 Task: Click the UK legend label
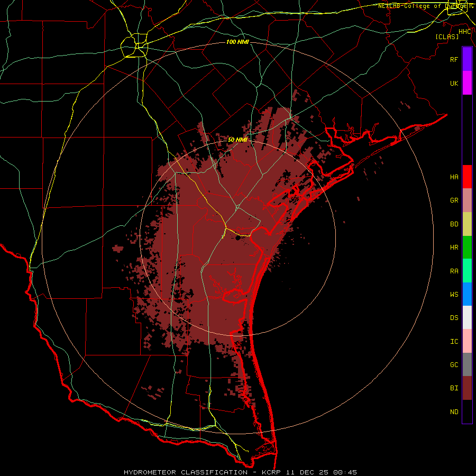point(454,83)
